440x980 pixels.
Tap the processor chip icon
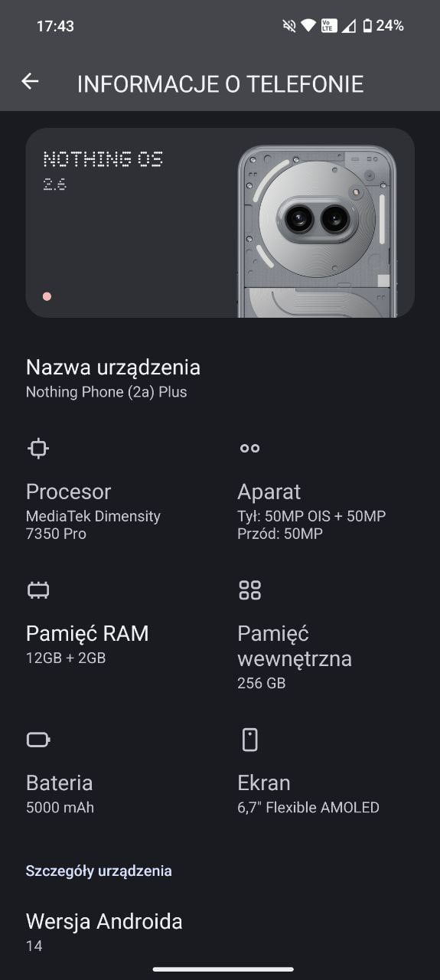37,449
